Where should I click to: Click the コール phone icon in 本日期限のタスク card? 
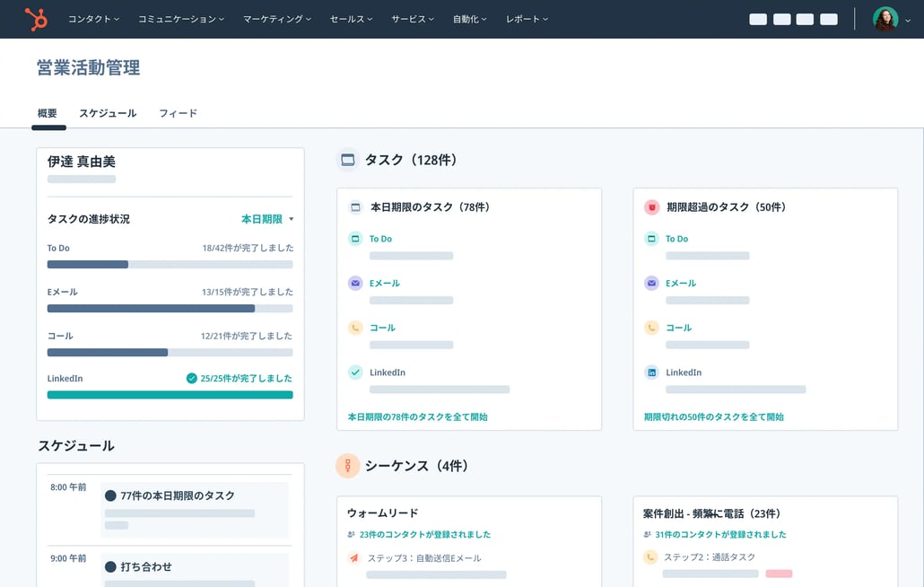[x=355, y=328]
